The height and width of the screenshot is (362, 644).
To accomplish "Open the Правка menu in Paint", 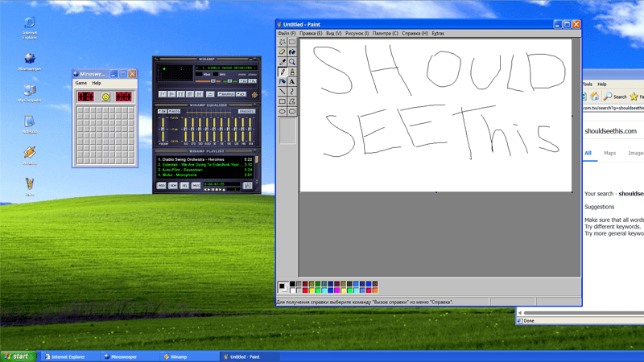I will 311,33.
